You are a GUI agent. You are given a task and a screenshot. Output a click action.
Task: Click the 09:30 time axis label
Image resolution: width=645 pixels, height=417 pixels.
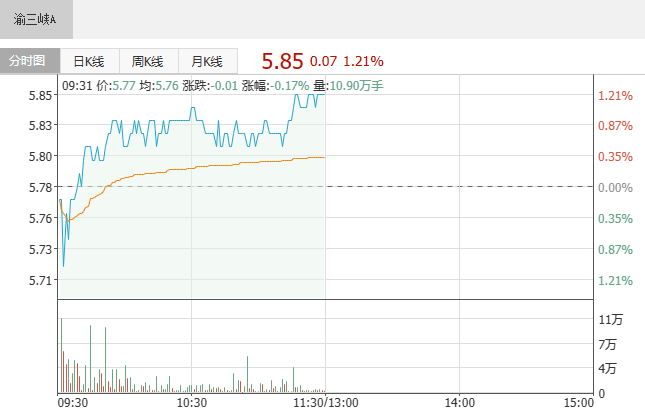click(x=73, y=403)
